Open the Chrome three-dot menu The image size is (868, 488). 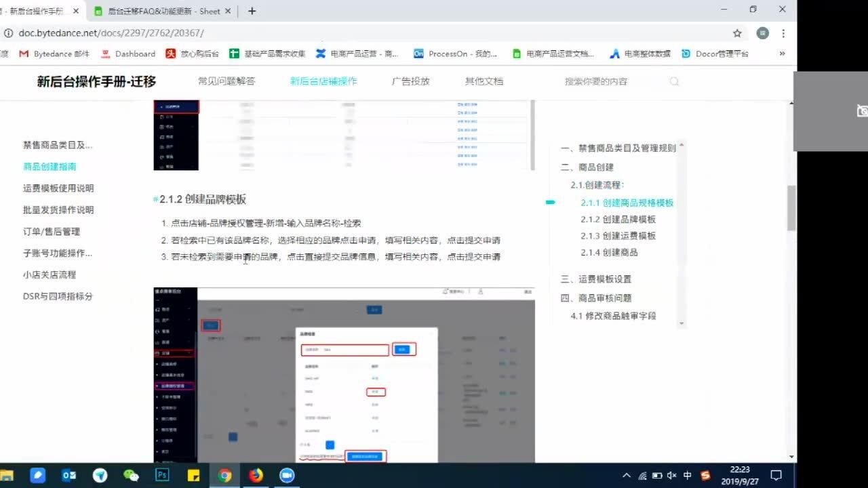pos(783,33)
